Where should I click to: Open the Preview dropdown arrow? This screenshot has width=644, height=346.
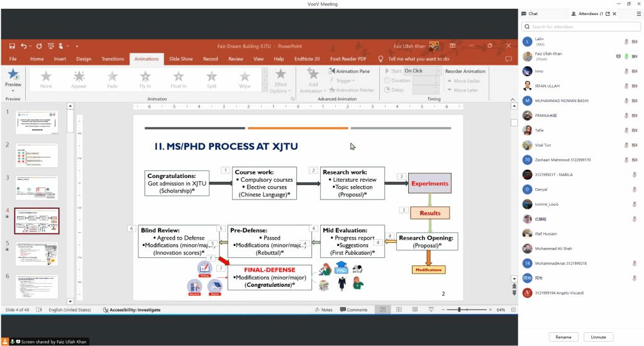13,91
